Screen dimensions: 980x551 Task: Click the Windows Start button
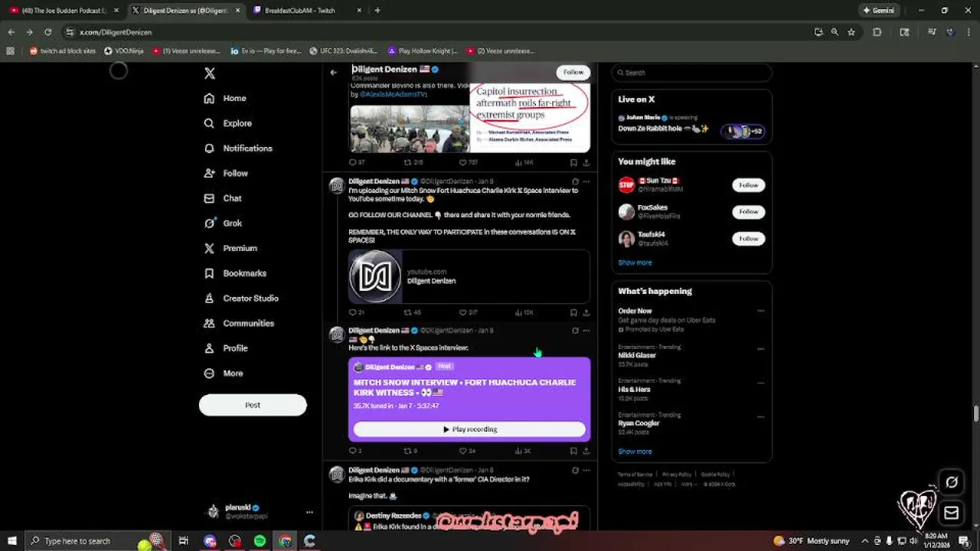coord(12,541)
